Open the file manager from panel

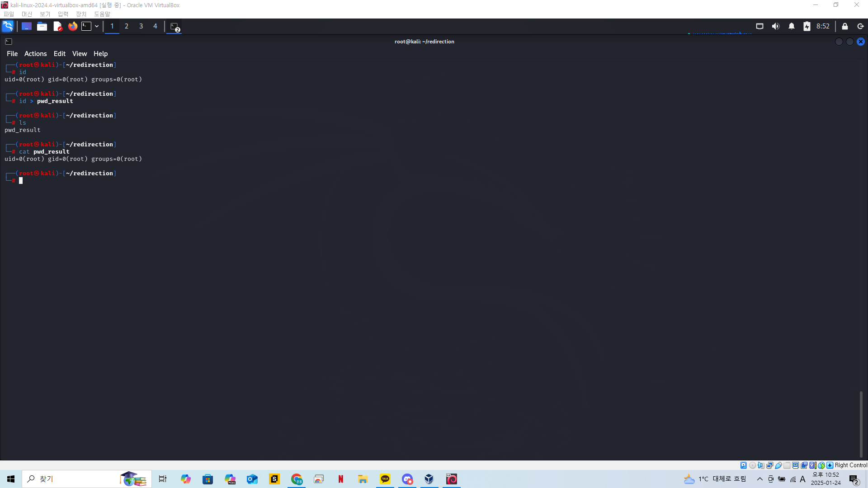pos(42,26)
